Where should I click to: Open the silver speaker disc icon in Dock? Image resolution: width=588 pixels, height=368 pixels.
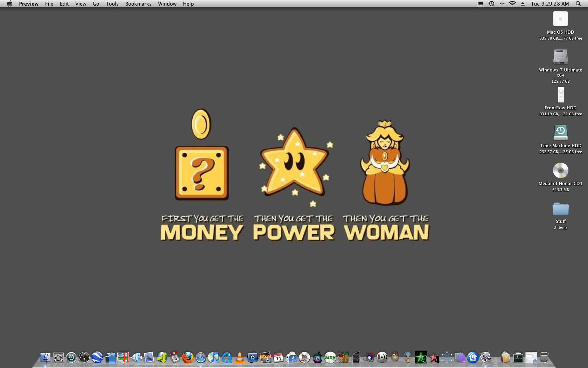coord(382,357)
